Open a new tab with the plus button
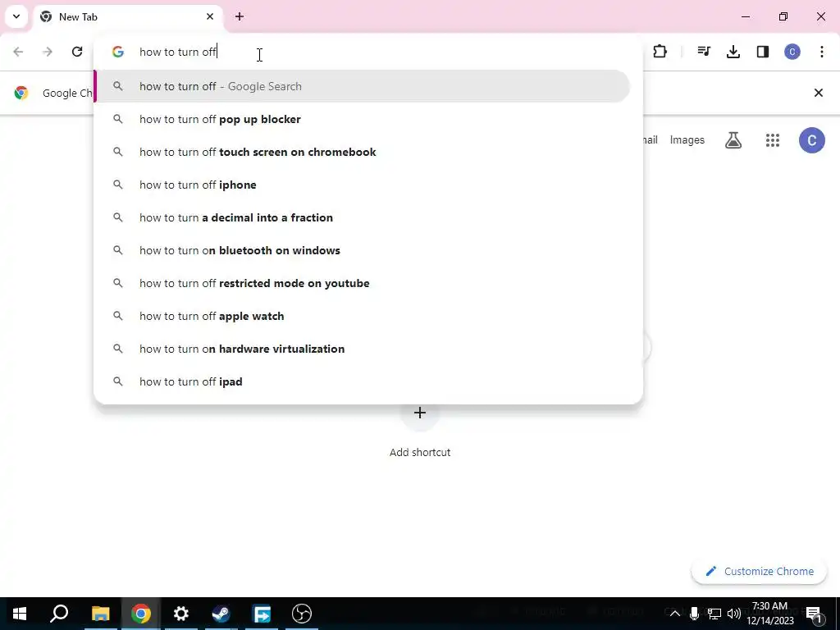 pos(240,16)
